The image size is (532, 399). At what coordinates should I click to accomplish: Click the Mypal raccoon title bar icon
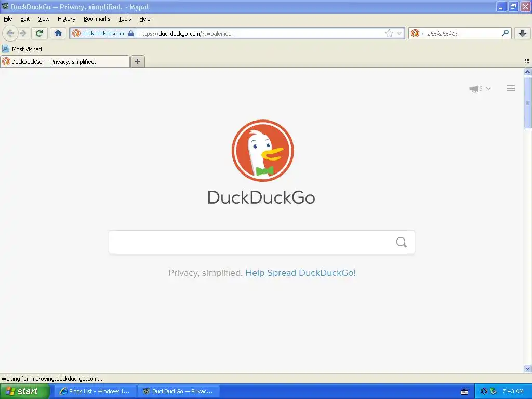click(5, 6)
